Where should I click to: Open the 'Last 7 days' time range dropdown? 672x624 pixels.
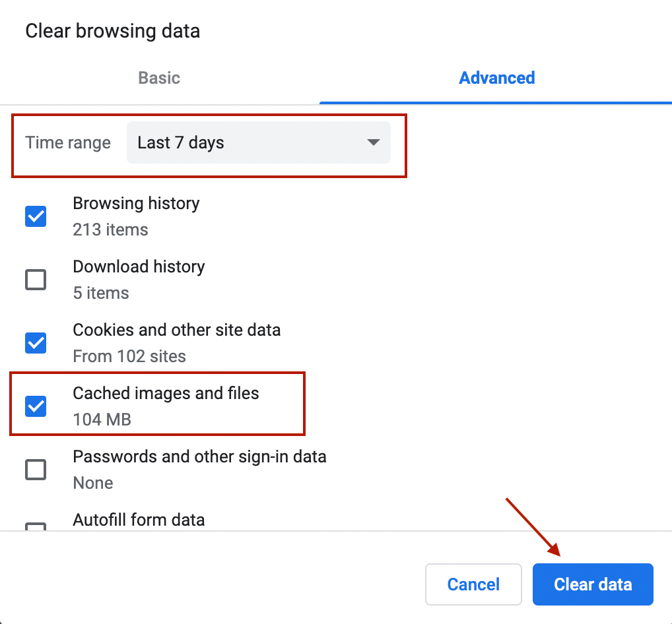[257, 142]
